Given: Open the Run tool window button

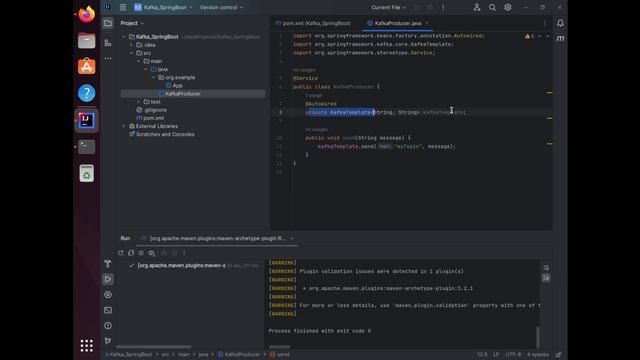Looking at the screenshot, I should click(108, 279).
